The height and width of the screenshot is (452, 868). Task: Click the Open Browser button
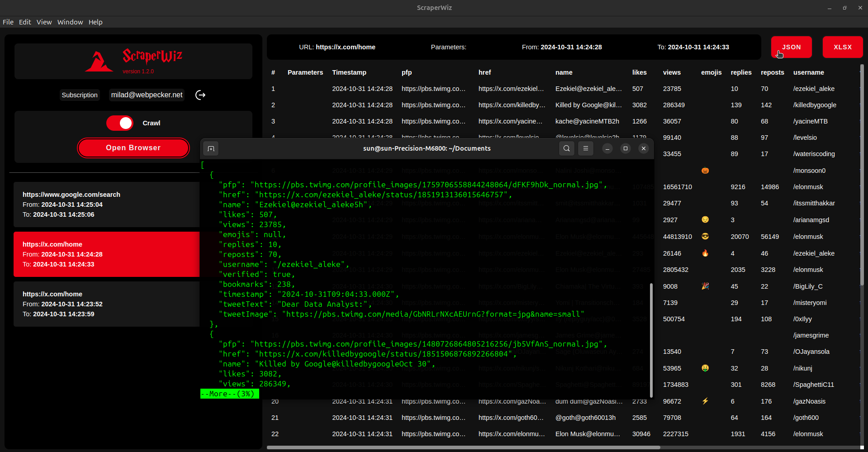133,148
